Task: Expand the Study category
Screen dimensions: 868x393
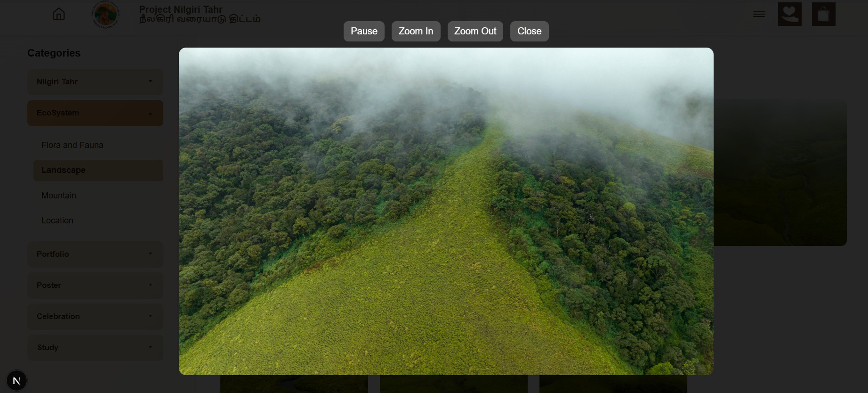Action: [x=95, y=348]
